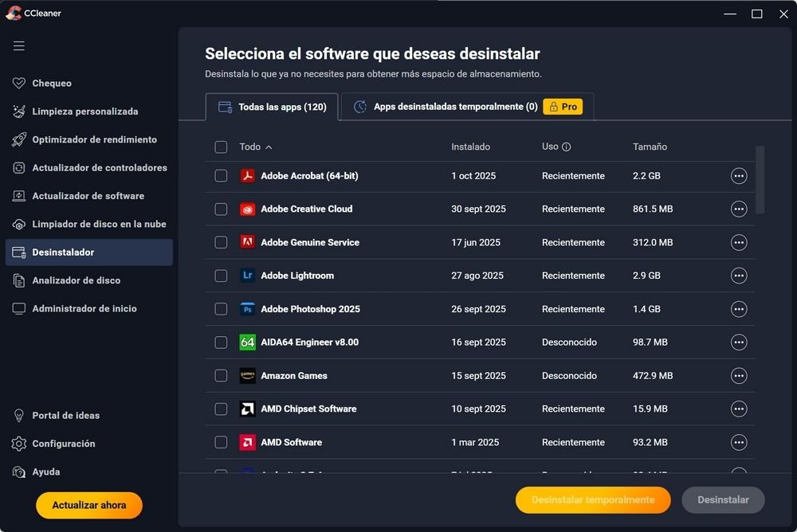This screenshot has width=797, height=532.
Task: Sort by Instalado column header
Action: [x=471, y=147]
